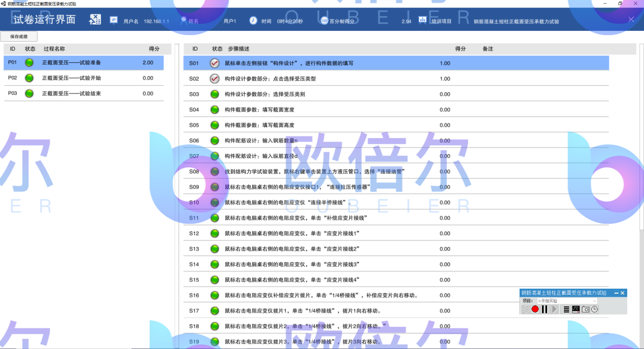The image size is (644, 349).
Task: Click the S10 step about 连接半桥接线
Action: pos(289,202)
